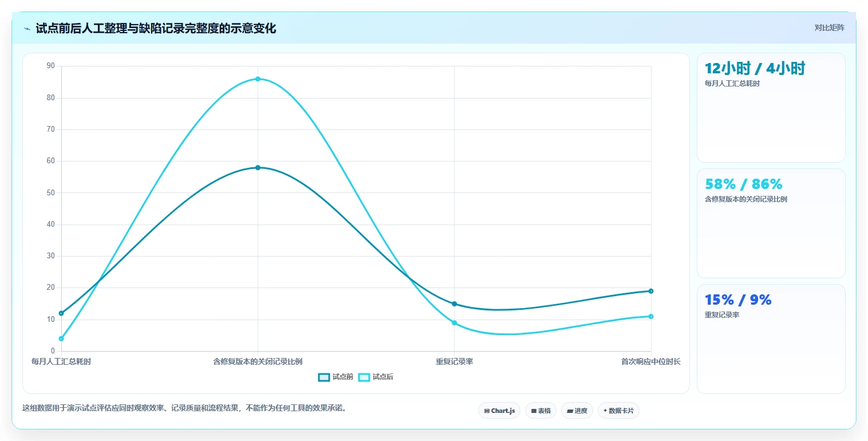The image size is (868, 441).
Task: Click the y-axis value 0
Action: tap(53, 351)
